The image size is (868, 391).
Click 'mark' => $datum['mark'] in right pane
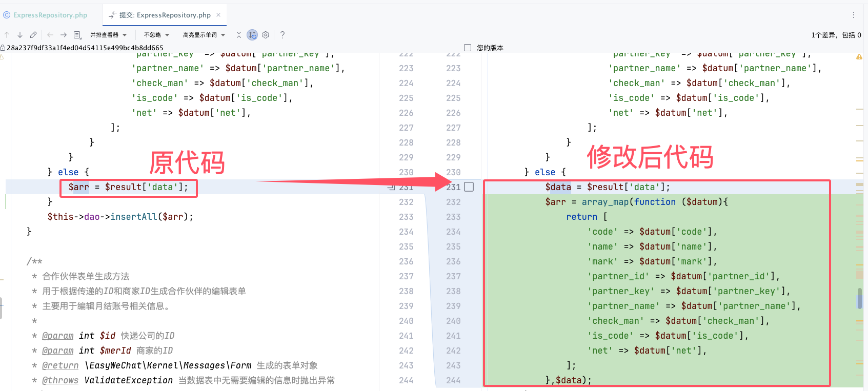point(652,261)
